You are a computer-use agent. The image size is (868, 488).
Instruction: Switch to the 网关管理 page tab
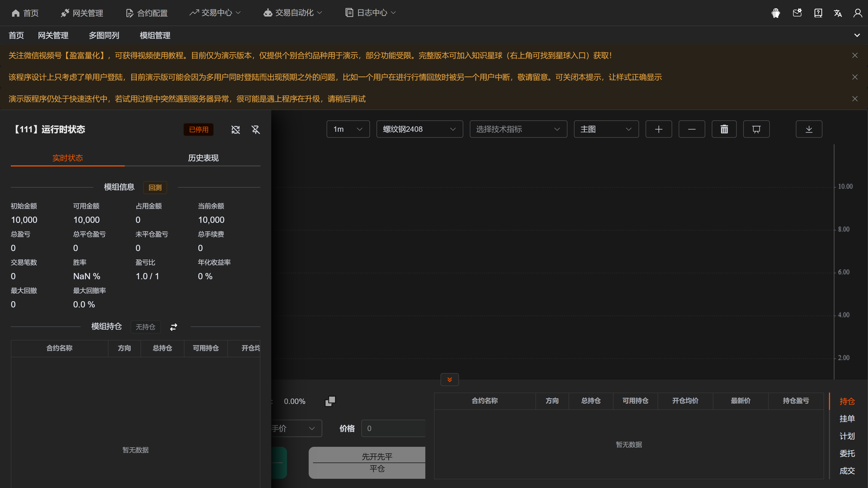click(53, 35)
